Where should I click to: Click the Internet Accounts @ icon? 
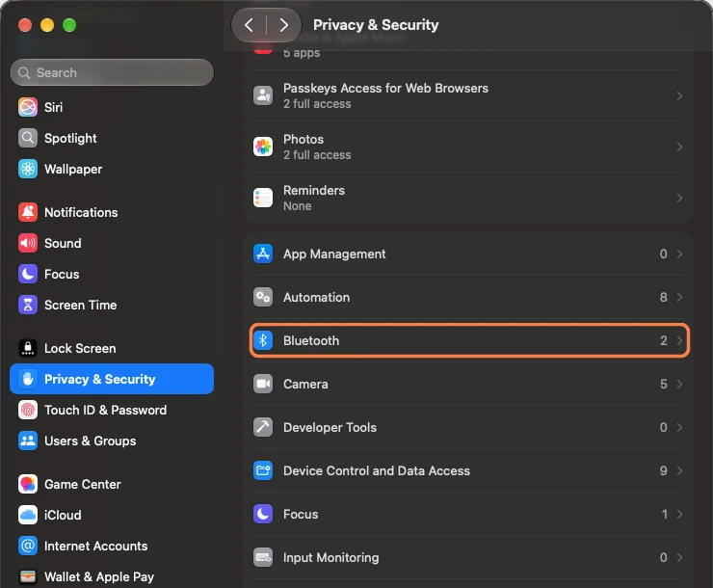(x=28, y=547)
